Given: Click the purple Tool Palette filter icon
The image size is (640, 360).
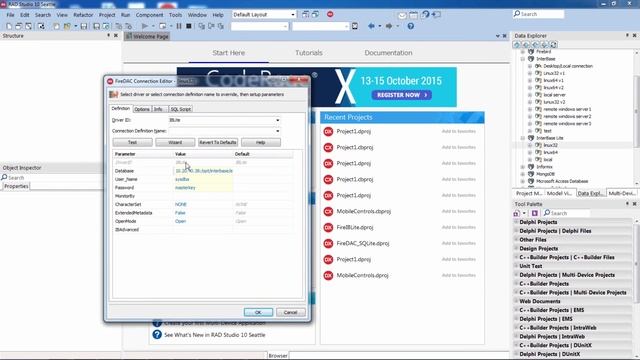Looking at the screenshot, I should pyautogui.click(x=534, y=213).
